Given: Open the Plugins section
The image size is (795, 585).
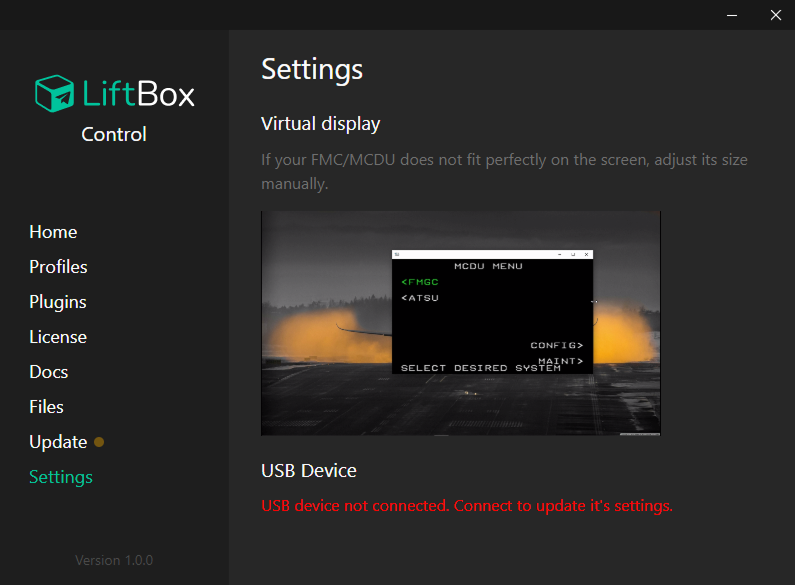Looking at the screenshot, I should coord(58,302).
